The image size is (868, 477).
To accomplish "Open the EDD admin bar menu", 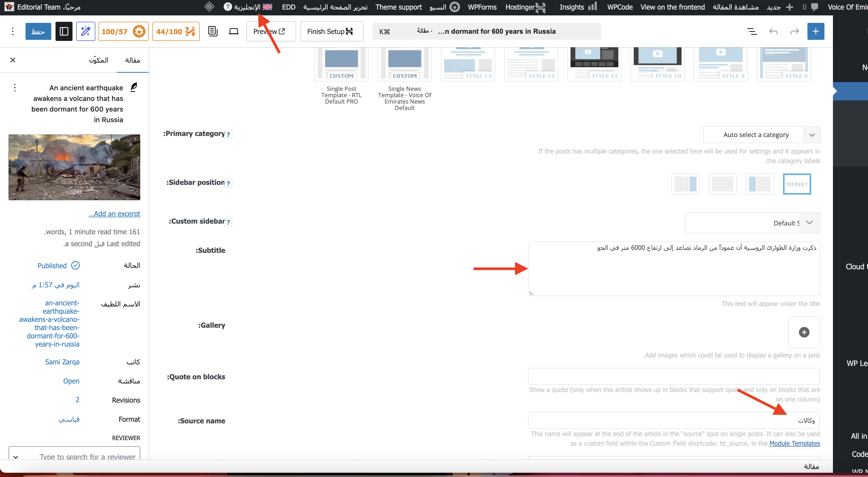I will tap(289, 7).
